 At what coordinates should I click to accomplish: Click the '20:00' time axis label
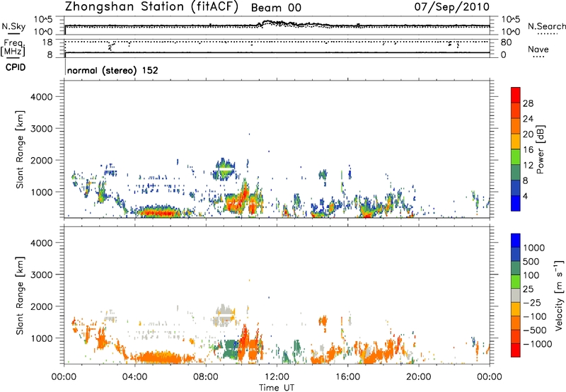point(418,377)
